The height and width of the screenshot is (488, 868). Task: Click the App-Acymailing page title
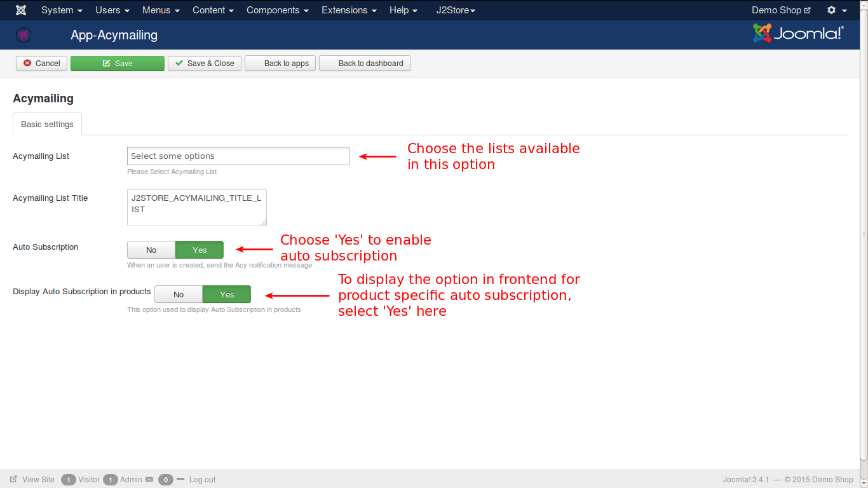click(x=114, y=35)
